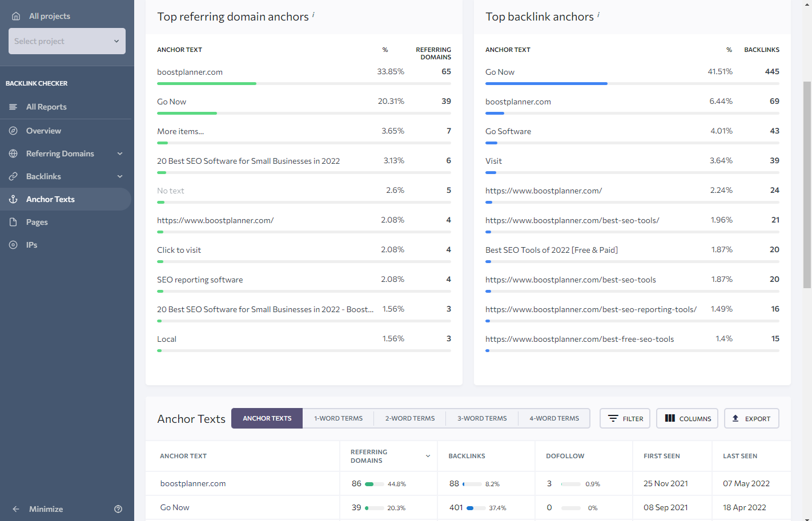Click info icon next to Top backlink anchors
The width and height of the screenshot is (812, 521).
click(x=598, y=14)
